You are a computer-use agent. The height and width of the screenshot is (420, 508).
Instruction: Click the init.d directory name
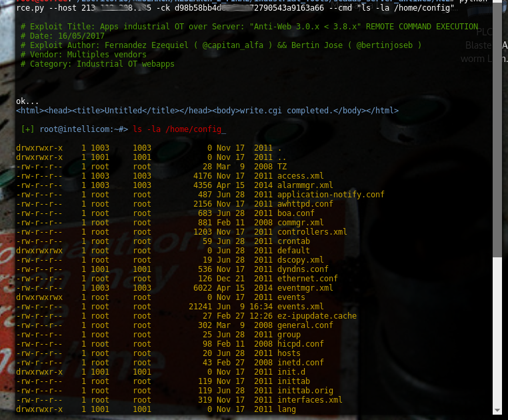click(x=291, y=372)
